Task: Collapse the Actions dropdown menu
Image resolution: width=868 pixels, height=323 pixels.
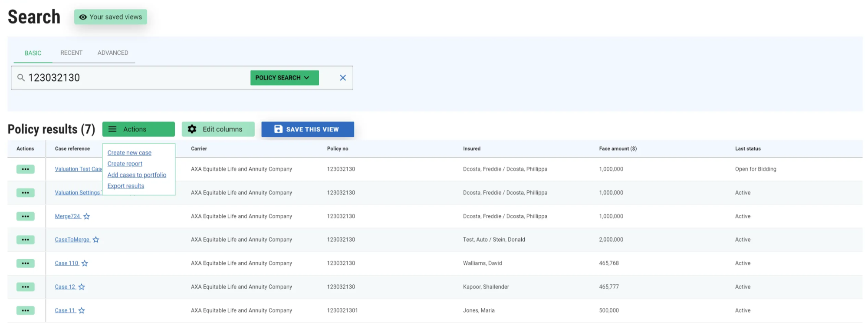Action: point(138,129)
